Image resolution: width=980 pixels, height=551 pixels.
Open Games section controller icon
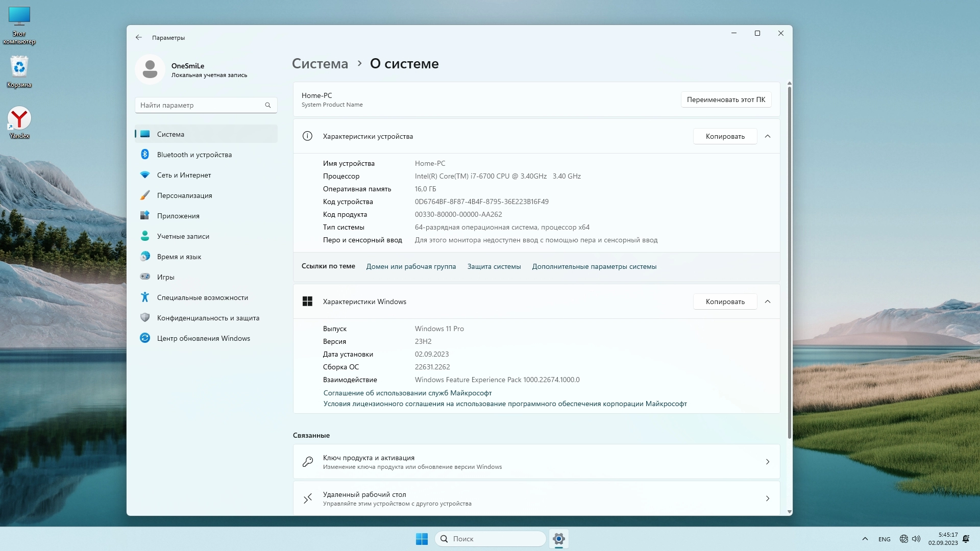pos(145,277)
